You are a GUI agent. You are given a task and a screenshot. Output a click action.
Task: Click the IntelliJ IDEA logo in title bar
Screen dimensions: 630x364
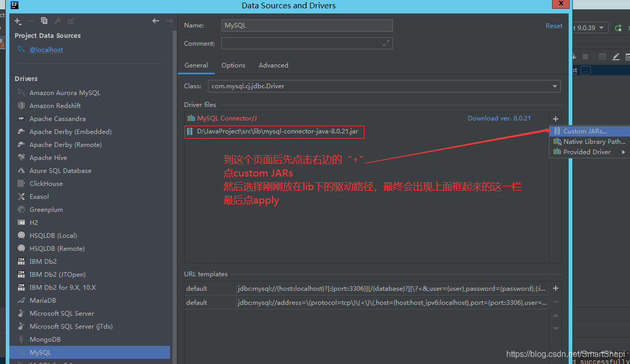[14, 5]
